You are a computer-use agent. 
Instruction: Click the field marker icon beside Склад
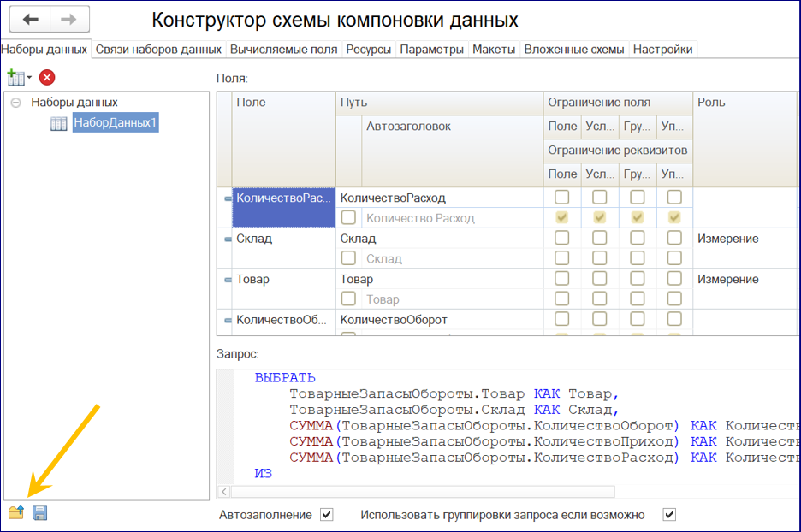pyautogui.click(x=228, y=239)
